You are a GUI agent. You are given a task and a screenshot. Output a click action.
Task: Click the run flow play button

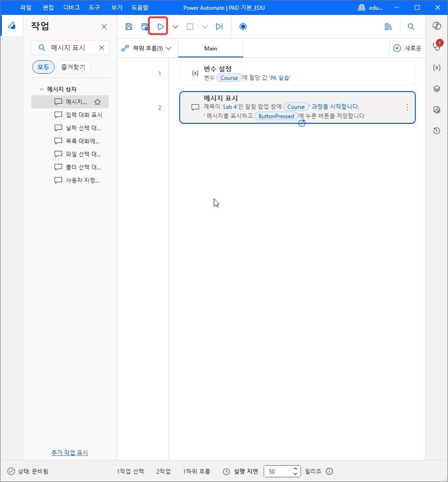tap(160, 27)
